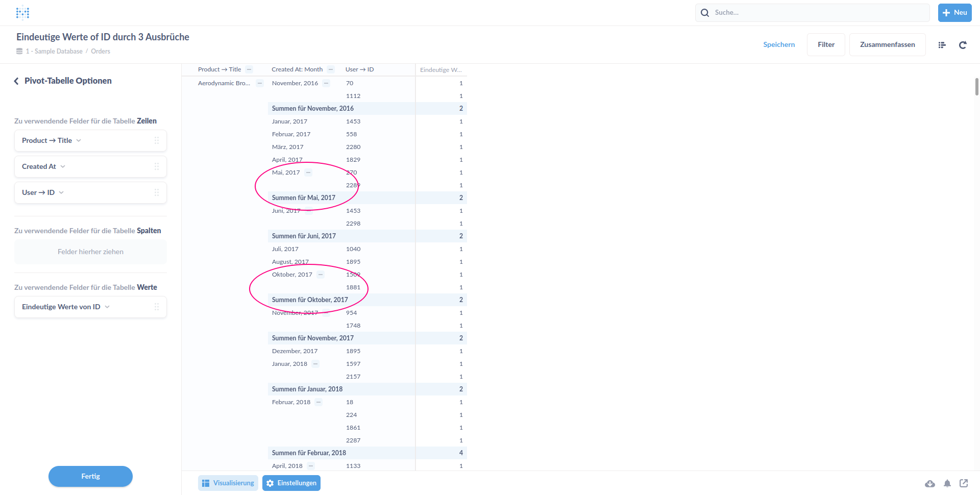Image resolution: width=980 pixels, height=495 pixels.
Task: Focus the Suche search field
Action: tap(813, 13)
